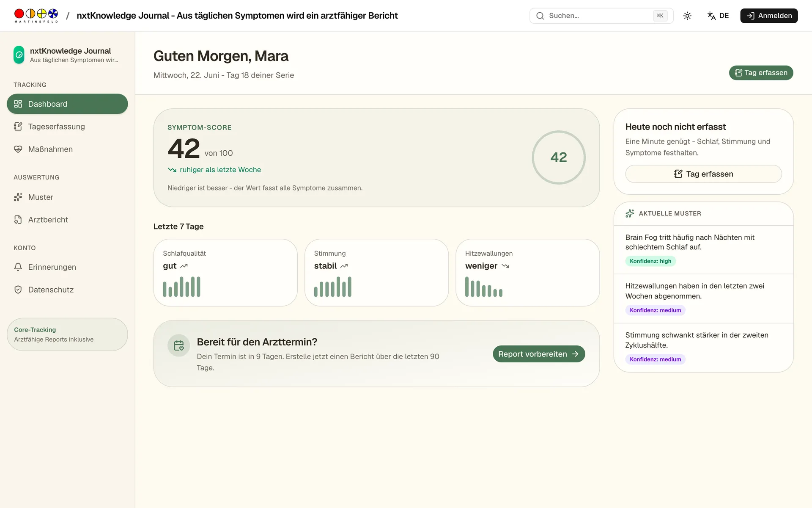Click the Bereit für den Arzttermin? heading

pyautogui.click(x=257, y=342)
